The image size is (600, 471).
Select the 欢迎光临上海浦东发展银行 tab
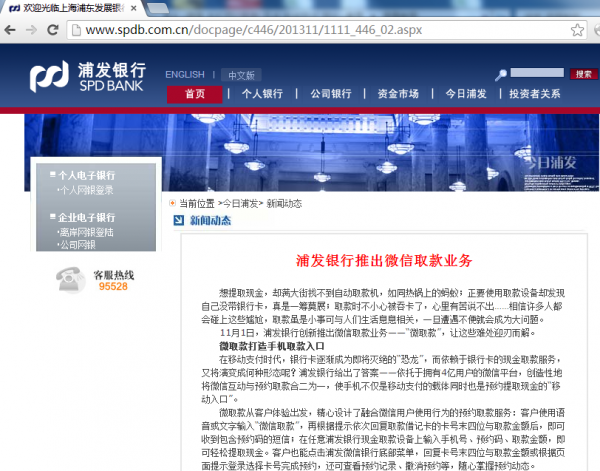69,8
